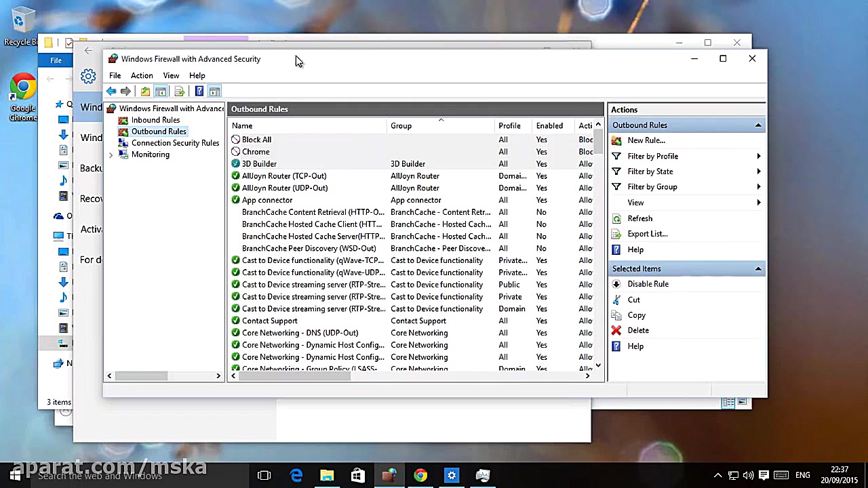This screenshot has width=868, height=488.
Task: Select the Contact Support rule row
Action: pyautogui.click(x=412, y=321)
